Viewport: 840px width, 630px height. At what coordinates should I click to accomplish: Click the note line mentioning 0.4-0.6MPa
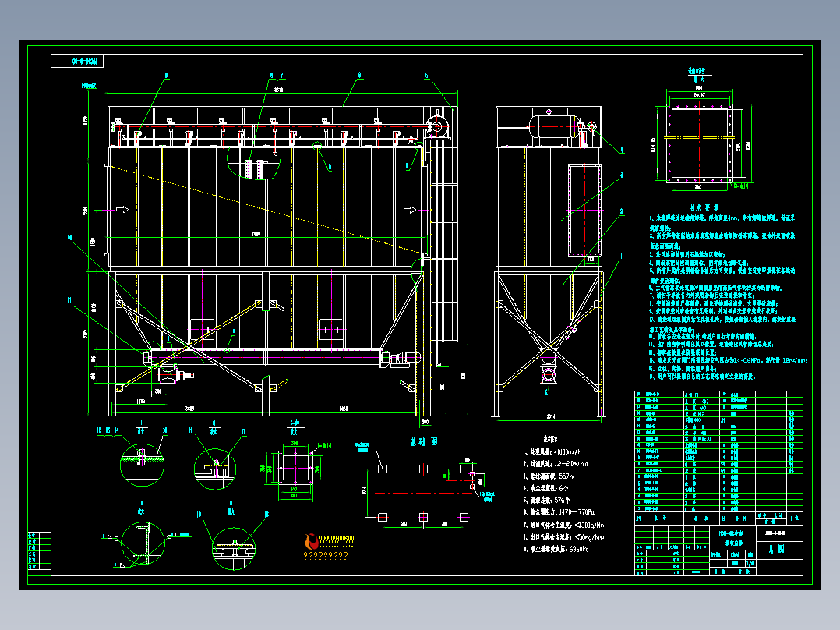[x=728, y=361]
